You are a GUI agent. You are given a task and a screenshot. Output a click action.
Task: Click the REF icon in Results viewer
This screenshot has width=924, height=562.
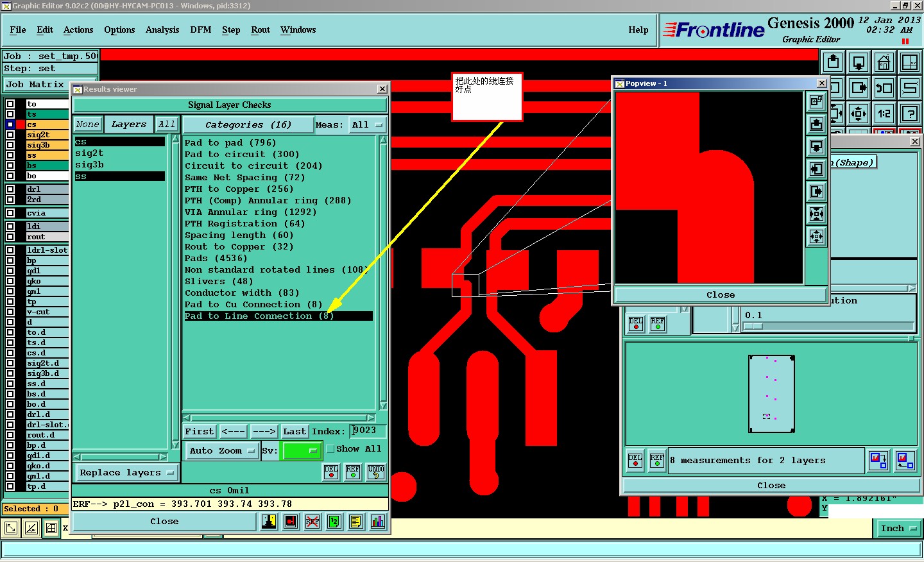click(x=353, y=472)
